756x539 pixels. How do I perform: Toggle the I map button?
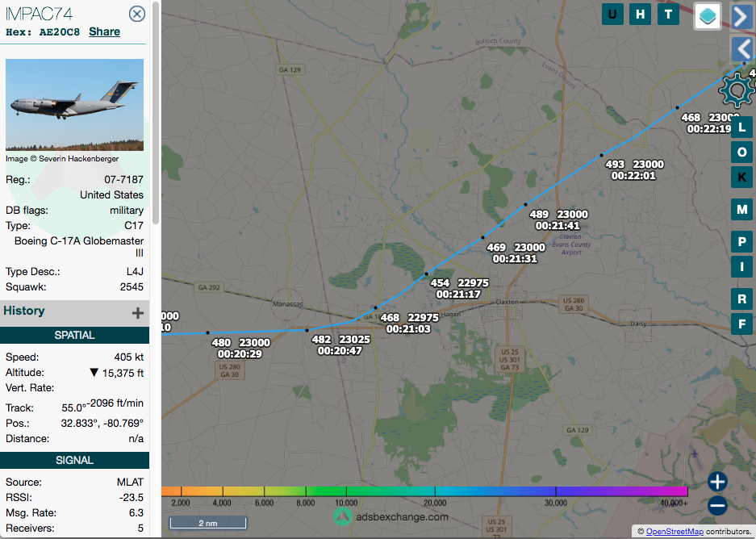742,266
